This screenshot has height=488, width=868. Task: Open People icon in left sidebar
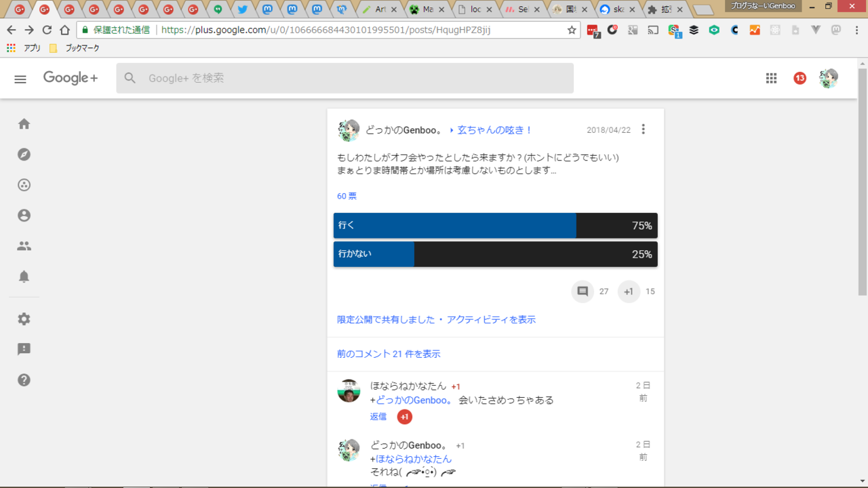coord(24,246)
